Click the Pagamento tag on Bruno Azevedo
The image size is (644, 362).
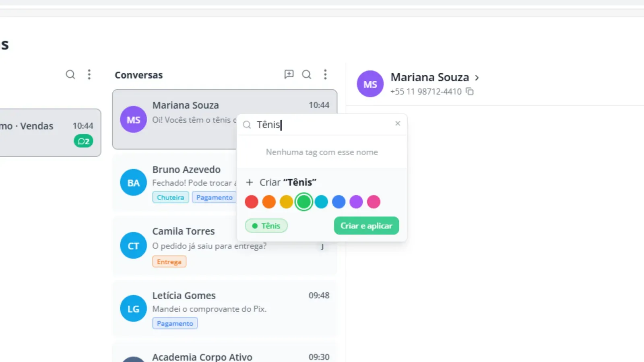pyautogui.click(x=214, y=197)
